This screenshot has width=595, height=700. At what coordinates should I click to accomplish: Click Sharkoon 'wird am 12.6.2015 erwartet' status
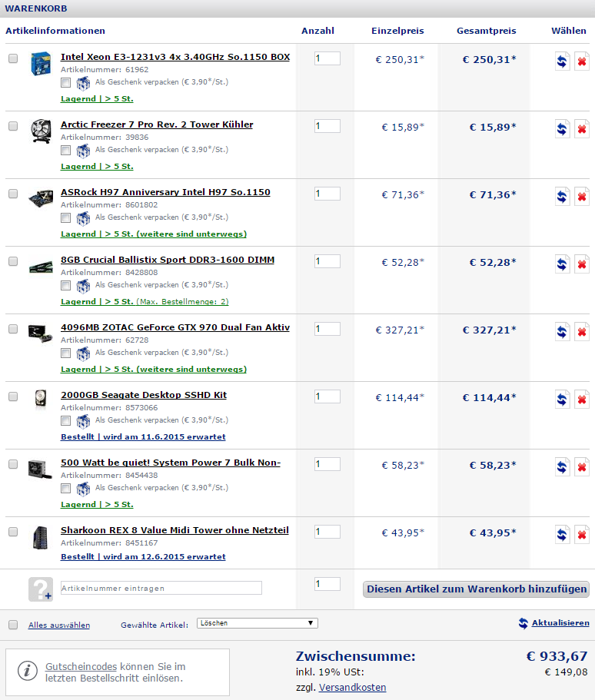point(143,557)
